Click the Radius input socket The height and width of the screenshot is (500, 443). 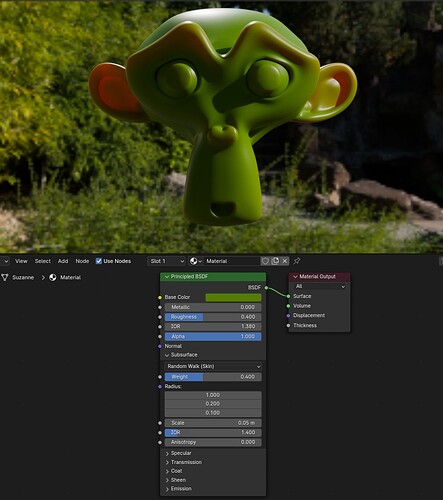coord(160,387)
